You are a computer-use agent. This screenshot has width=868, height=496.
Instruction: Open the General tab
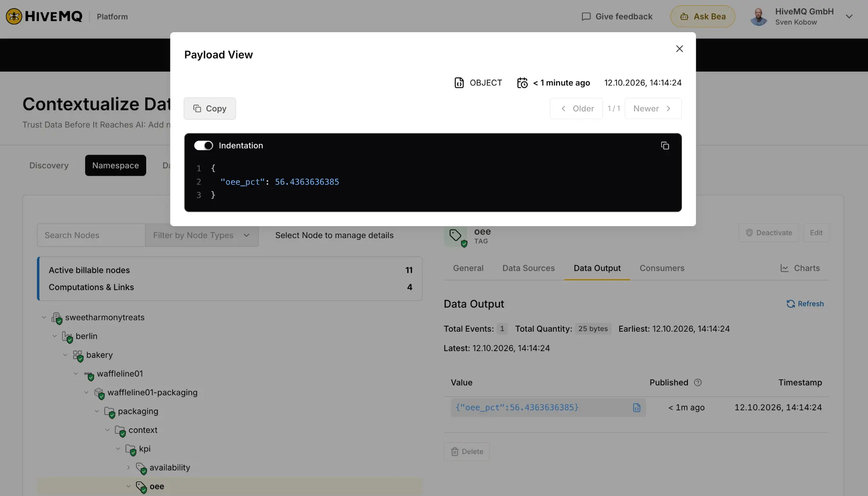468,268
